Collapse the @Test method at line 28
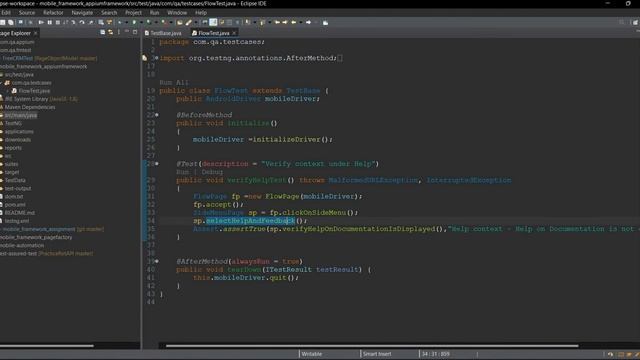 pos(157,164)
